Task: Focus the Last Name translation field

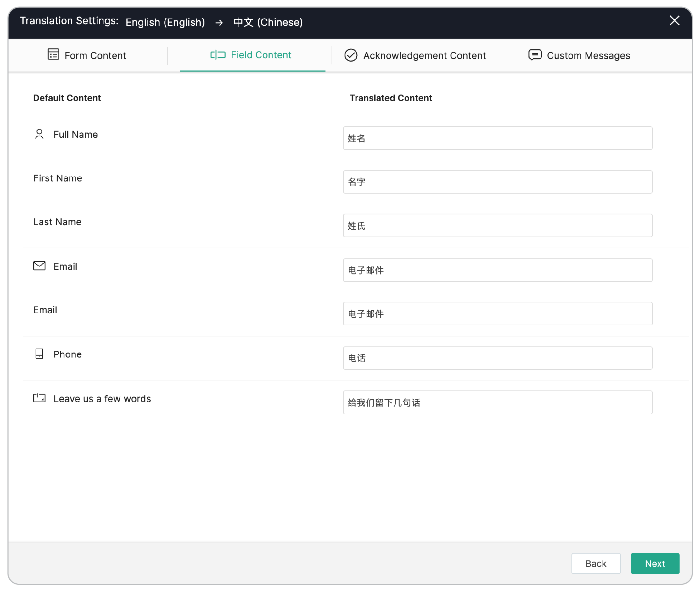Action: coord(498,225)
